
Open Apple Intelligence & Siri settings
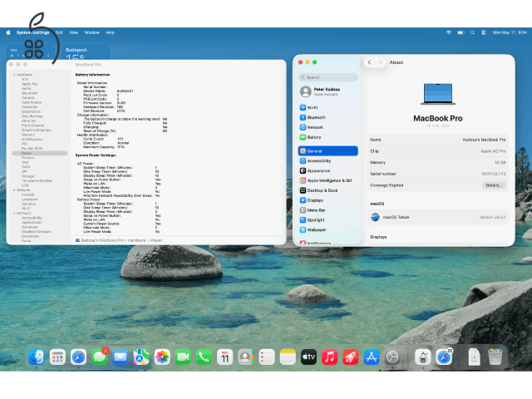328,180
